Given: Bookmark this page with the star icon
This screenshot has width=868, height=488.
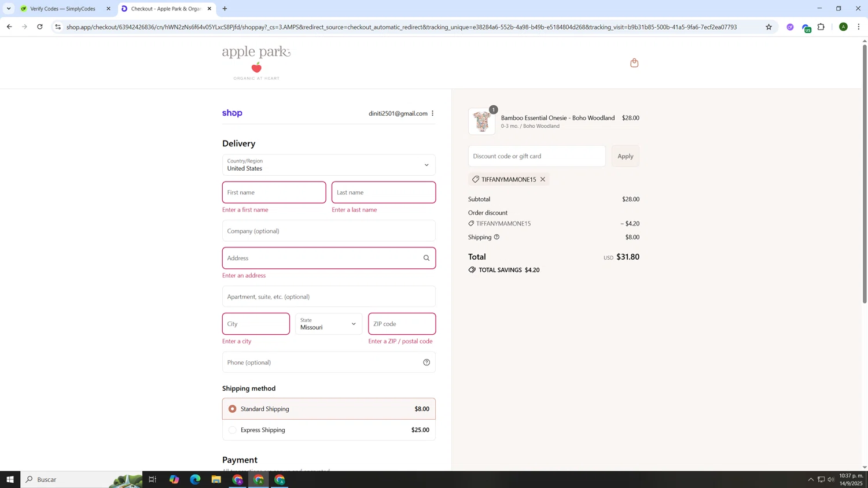Looking at the screenshot, I should coord(768,27).
